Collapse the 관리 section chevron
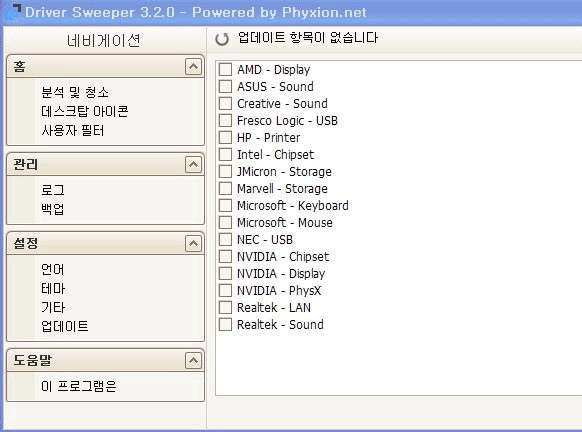Viewport: 582px width, 432px height. pos(193,164)
